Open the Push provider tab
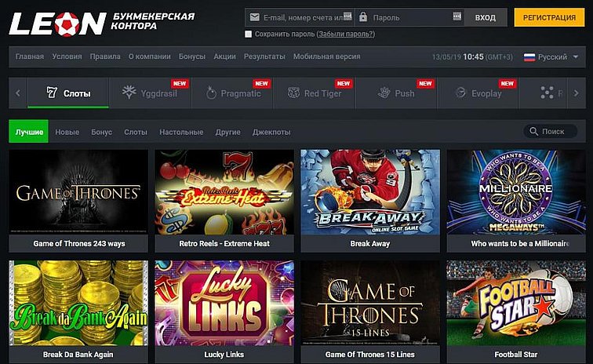 pyautogui.click(x=396, y=93)
